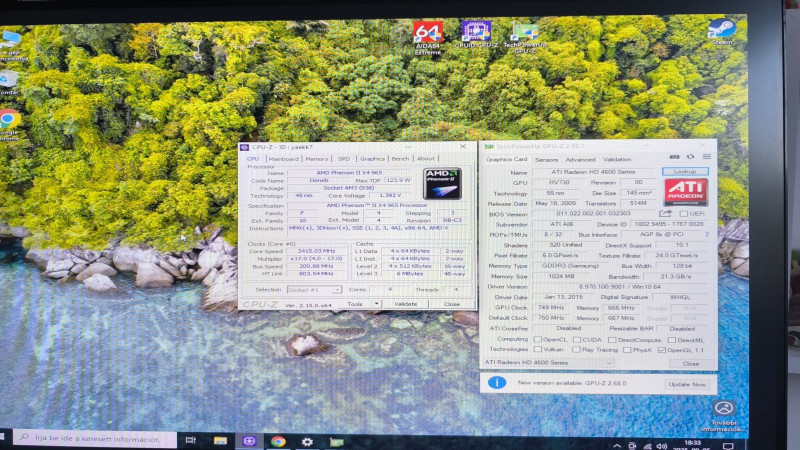Toggle the DirectML checkbox
The image size is (800, 450).
coord(671,340)
